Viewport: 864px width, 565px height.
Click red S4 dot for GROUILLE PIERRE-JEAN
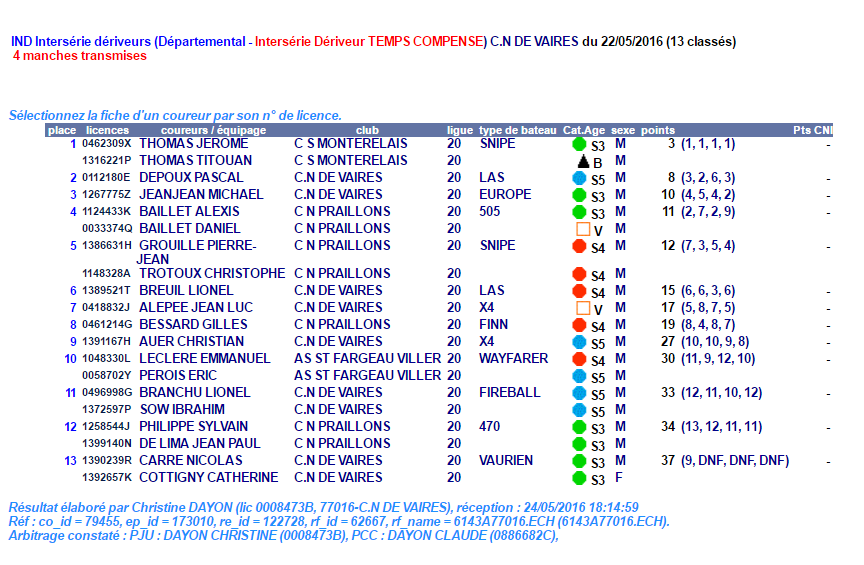tap(579, 246)
